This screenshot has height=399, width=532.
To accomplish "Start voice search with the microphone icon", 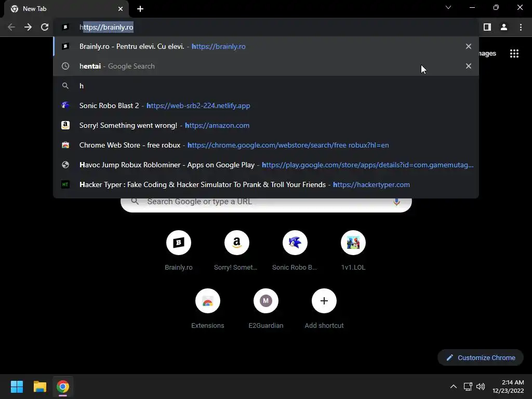I will point(396,202).
